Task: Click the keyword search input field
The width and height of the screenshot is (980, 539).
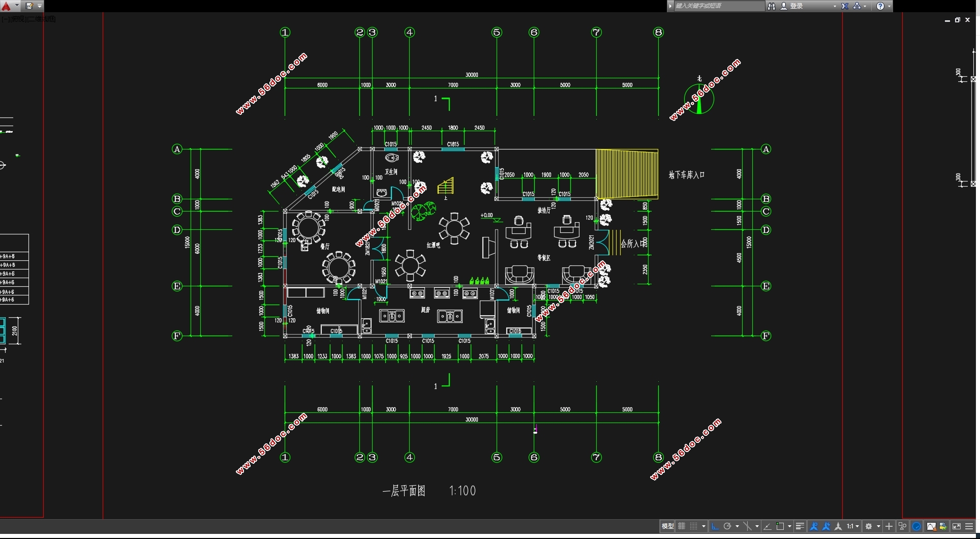Action: coord(718,6)
